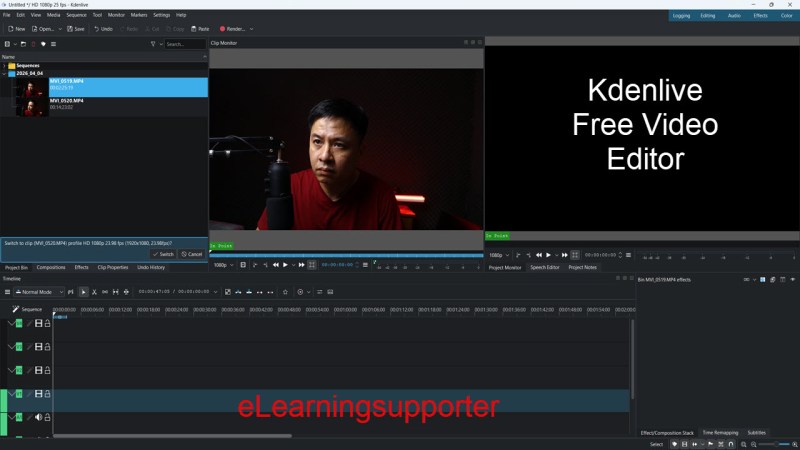Click the favorite effects star icon
Viewport: 800px width, 450px height.
pos(285,292)
